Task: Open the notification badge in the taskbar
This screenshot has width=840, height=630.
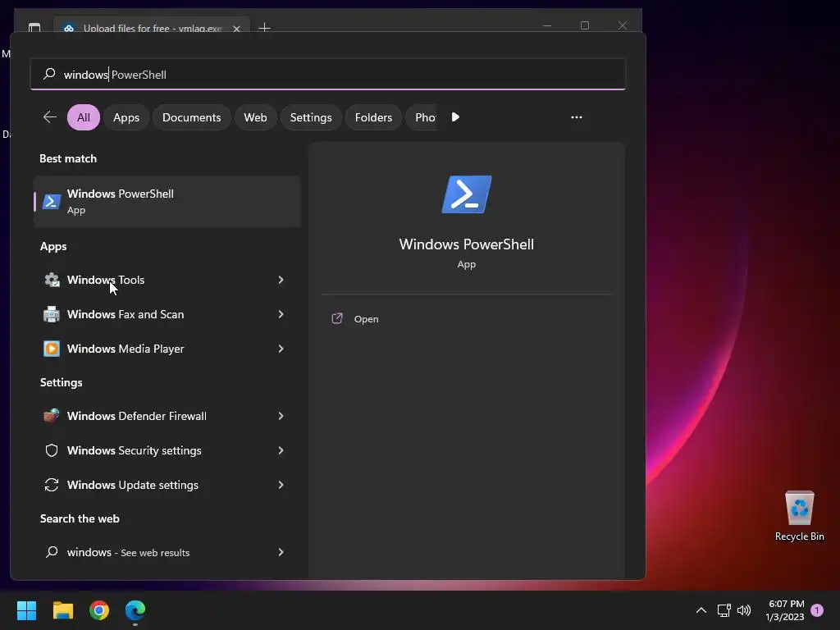Action: tap(817, 610)
